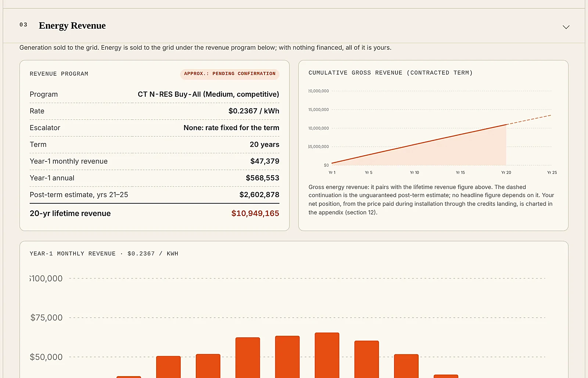Viewport: 588px width, 378px height.
Task: Select the 'CT N-RES Buy-All (Medium, competitive)' value
Action: pos(208,94)
